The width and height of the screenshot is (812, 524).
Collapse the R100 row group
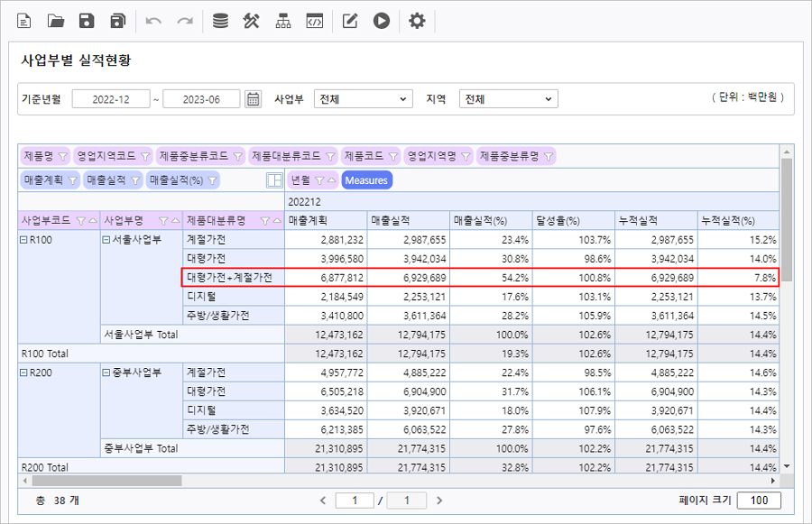(x=23, y=240)
